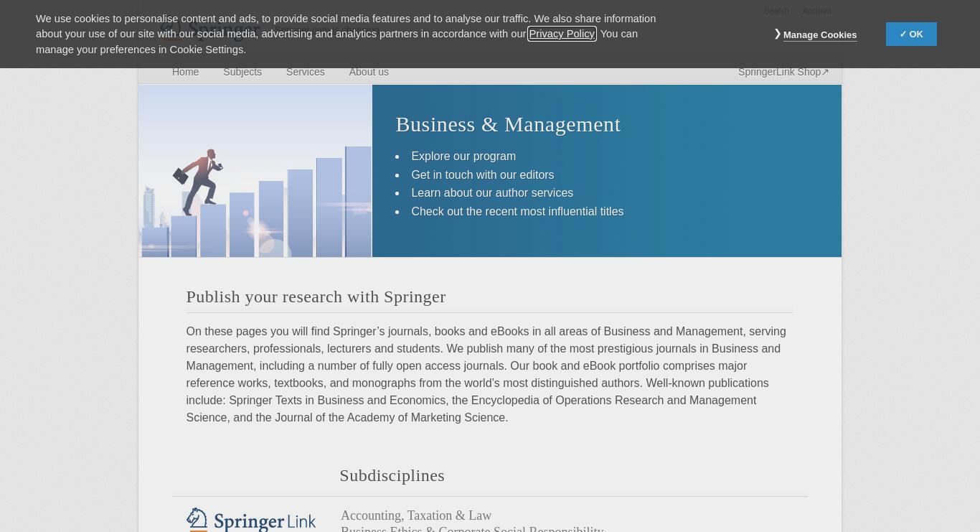Click the Springer Link logo
980x532 pixels.
[x=251, y=520]
